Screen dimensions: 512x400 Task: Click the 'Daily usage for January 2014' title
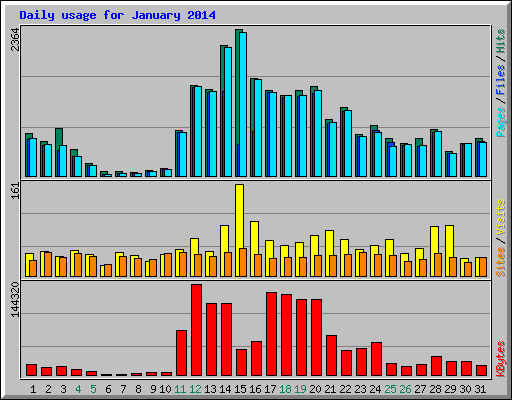(117, 15)
